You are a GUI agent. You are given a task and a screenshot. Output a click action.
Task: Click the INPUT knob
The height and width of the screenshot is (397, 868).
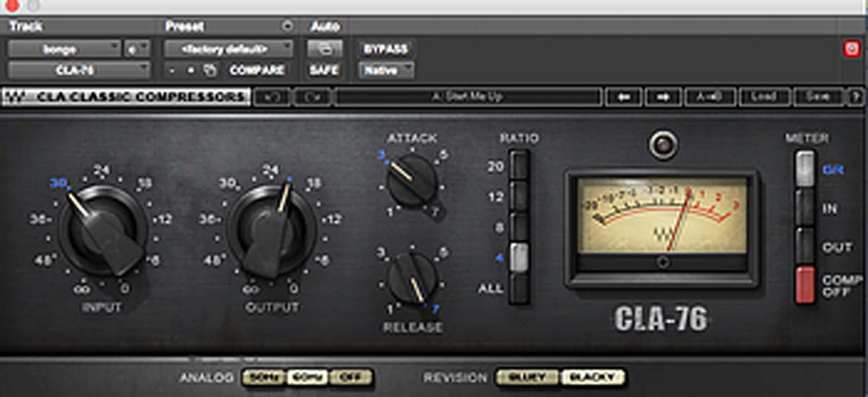[103, 229]
